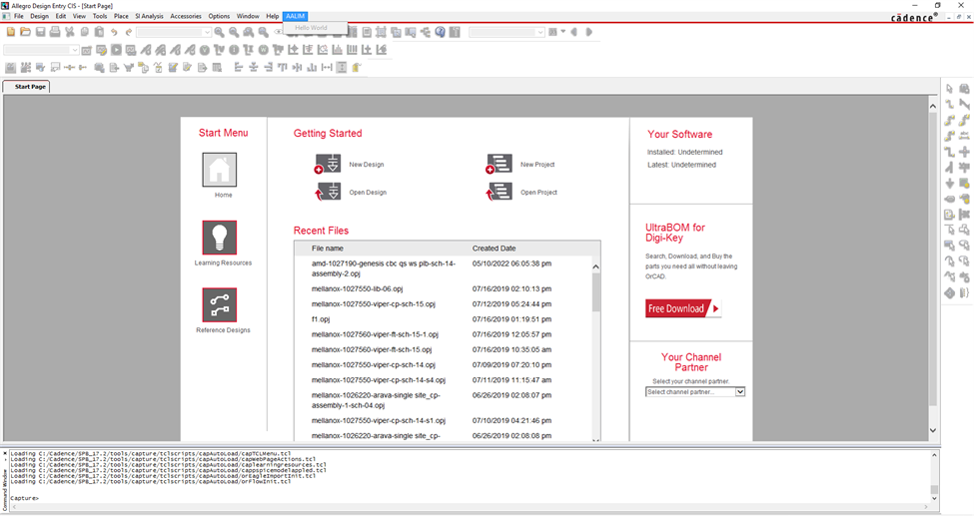Click the New Project icon
The image size is (980, 516).
pyautogui.click(x=499, y=164)
